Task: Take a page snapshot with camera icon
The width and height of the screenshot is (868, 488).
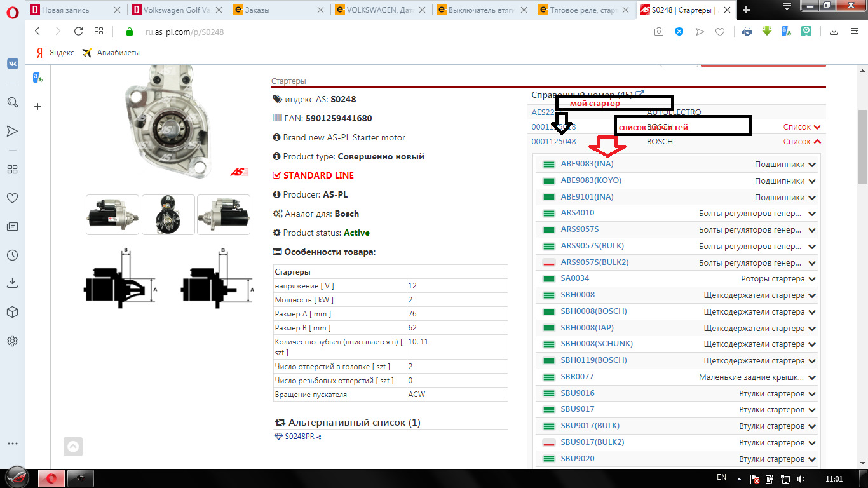Action: [659, 32]
